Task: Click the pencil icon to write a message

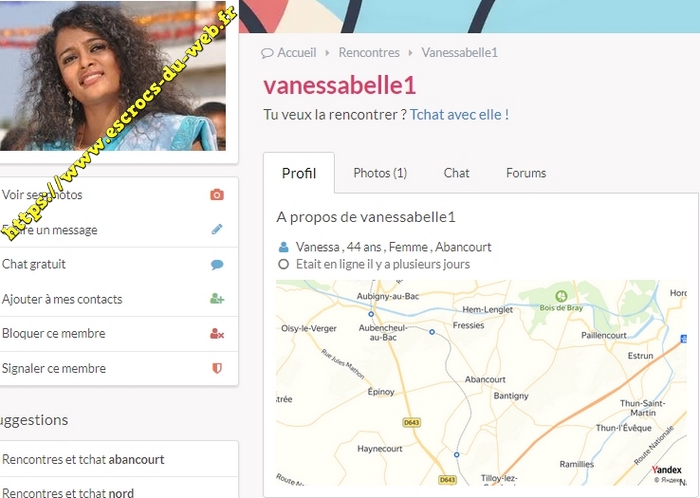Action: [x=217, y=229]
